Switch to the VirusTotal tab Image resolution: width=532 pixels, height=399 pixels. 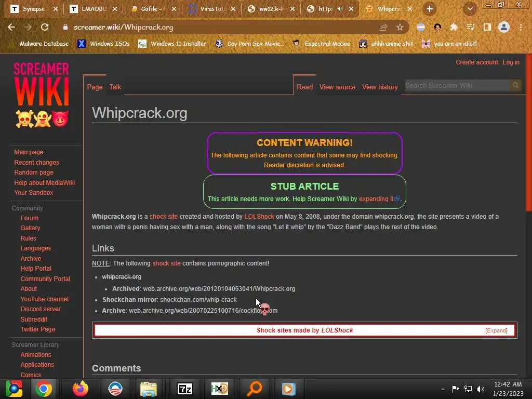pyautogui.click(x=211, y=9)
